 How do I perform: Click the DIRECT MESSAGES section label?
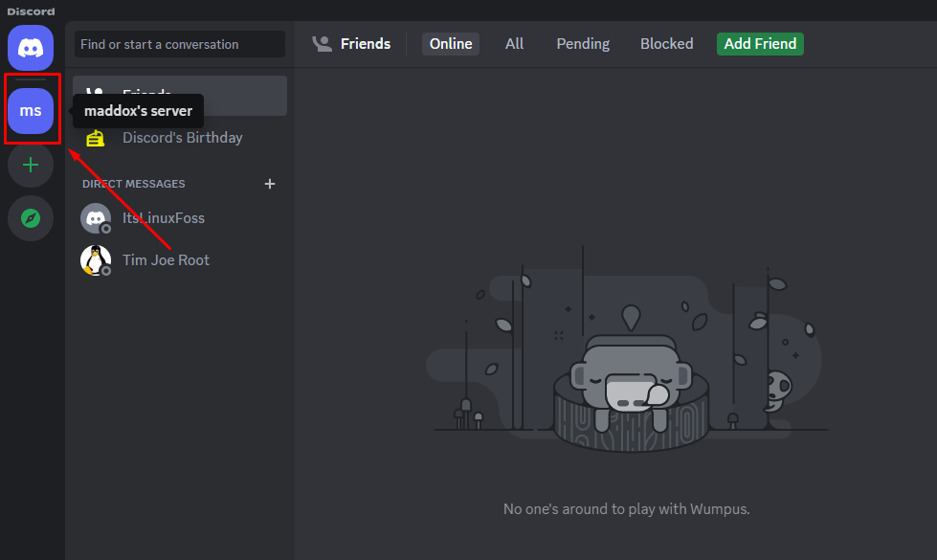tap(133, 184)
